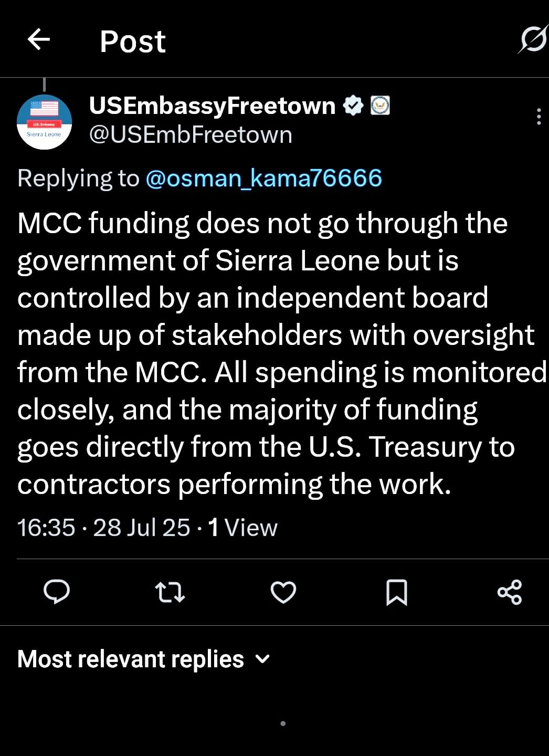
Task: Expand the Most relevant replies sorter
Action: pos(131,659)
